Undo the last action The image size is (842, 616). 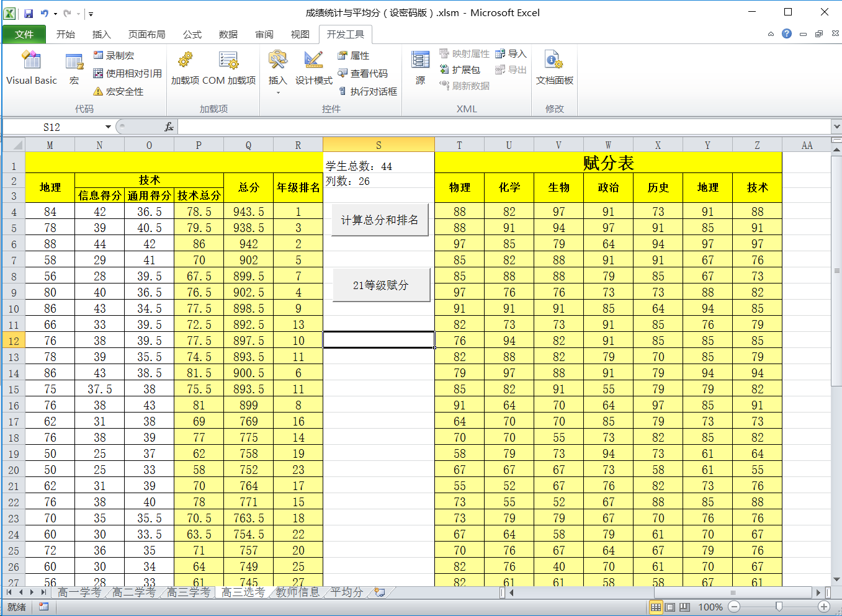45,13
